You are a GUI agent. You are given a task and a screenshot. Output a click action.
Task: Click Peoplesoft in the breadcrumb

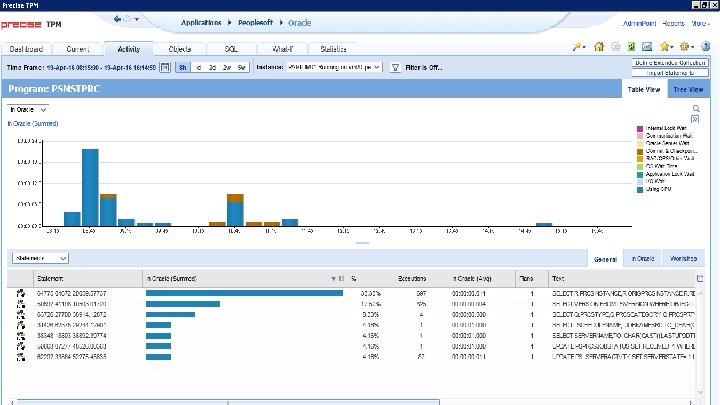point(255,22)
